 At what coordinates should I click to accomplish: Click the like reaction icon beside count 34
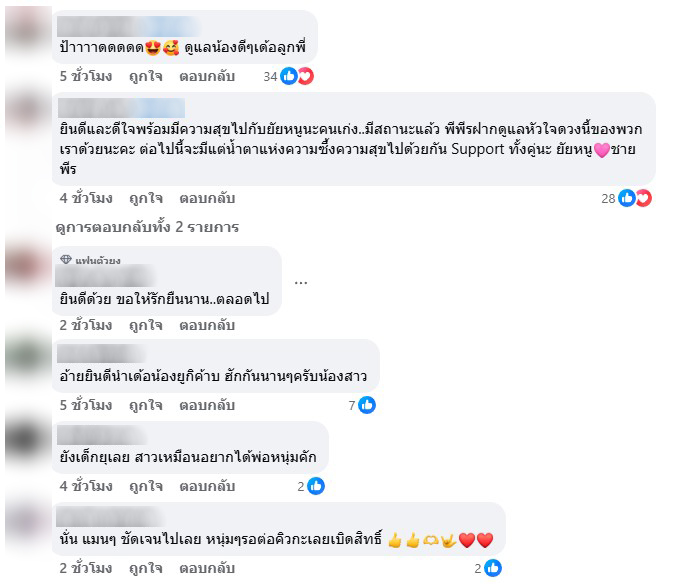tap(289, 76)
